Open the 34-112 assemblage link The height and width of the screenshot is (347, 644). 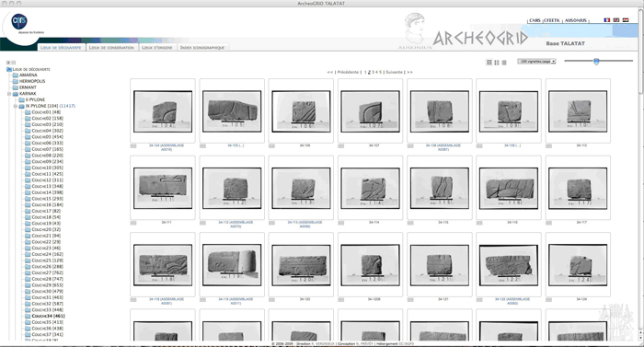pyautogui.click(x=236, y=224)
